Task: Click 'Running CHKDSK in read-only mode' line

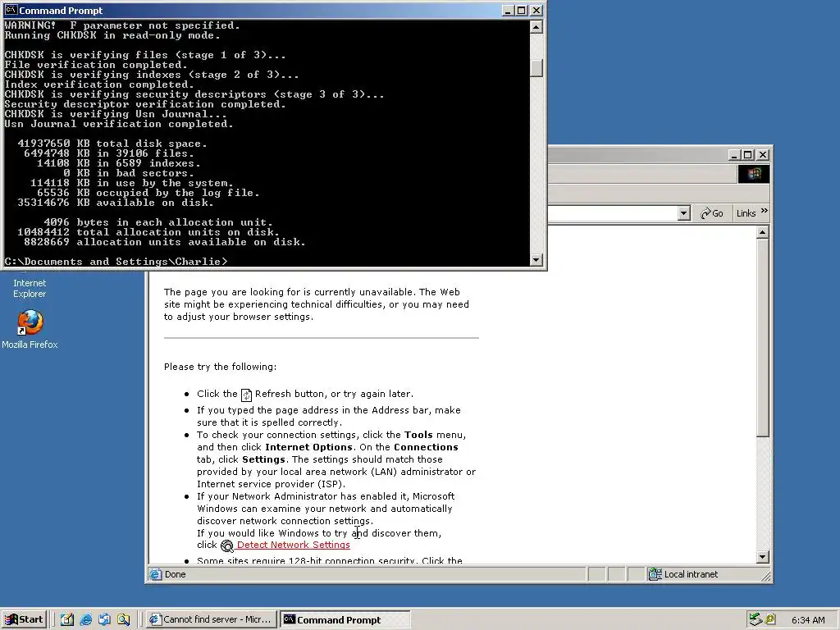Action: (x=112, y=35)
